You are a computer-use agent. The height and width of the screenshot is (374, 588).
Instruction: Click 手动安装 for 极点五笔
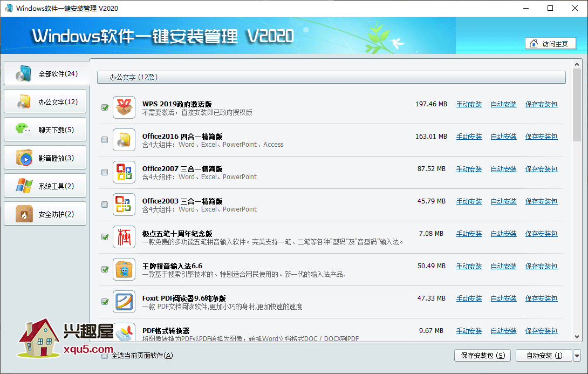469,234
